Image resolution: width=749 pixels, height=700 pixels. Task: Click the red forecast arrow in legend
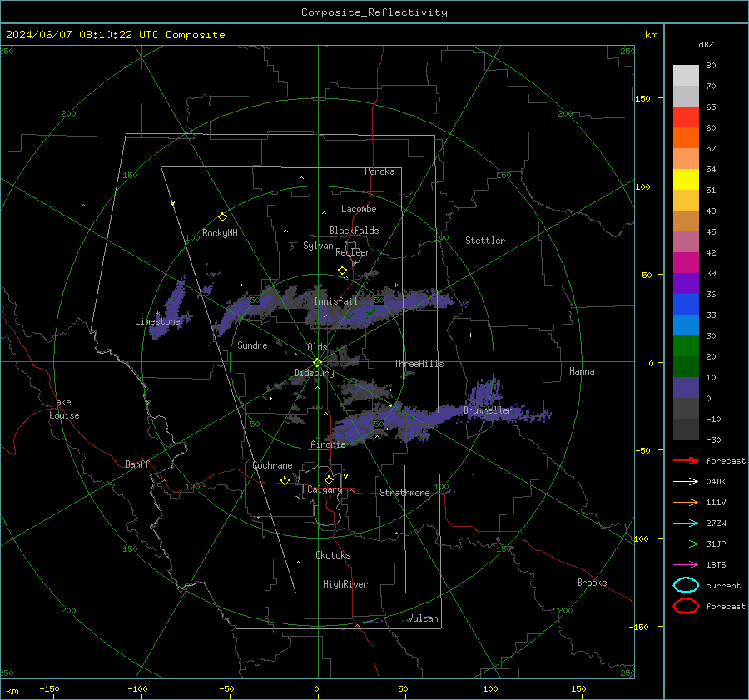tap(686, 460)
